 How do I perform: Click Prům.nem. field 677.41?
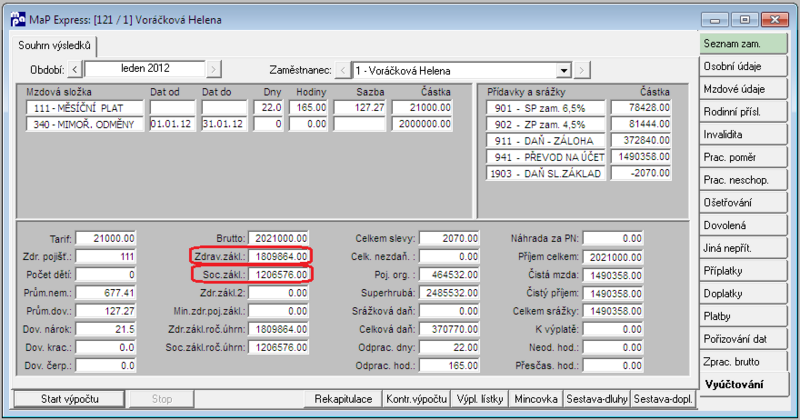[106, 293]
